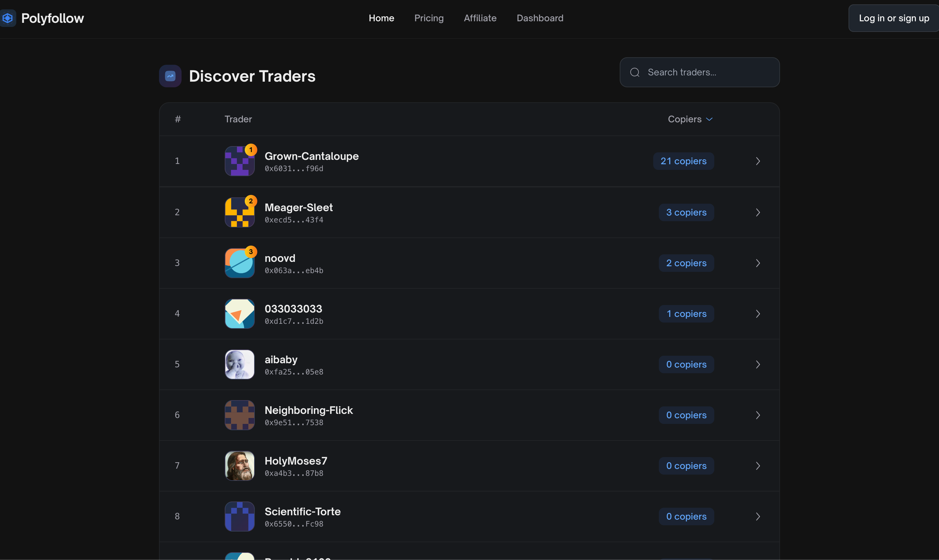Click the Polyfollow logo icon

click(x=8, y=18)
